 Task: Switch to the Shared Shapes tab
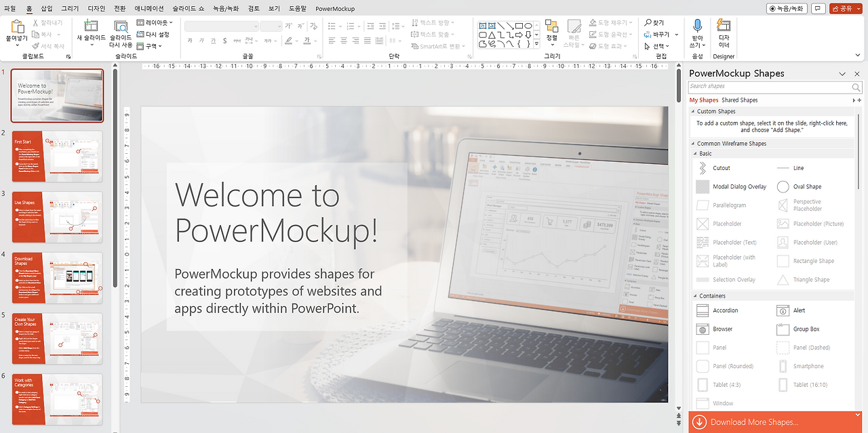tap(740, 100)
